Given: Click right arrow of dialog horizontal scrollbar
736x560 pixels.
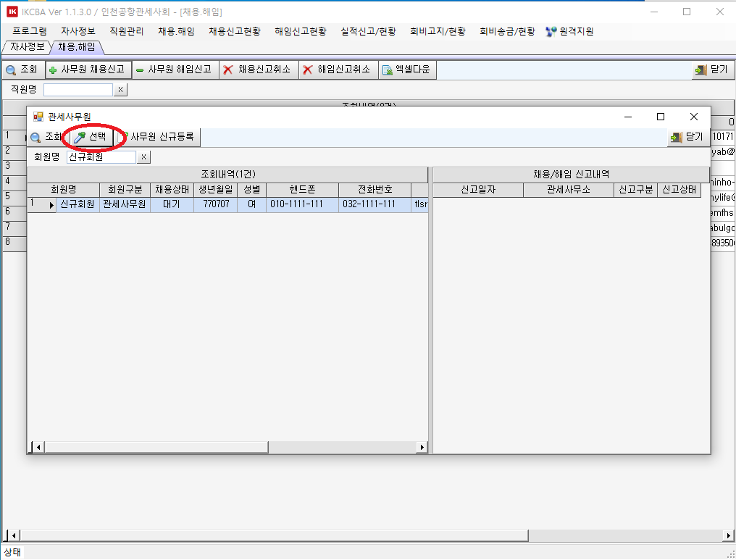Looking at the screenshot, I should pos(422,448).
